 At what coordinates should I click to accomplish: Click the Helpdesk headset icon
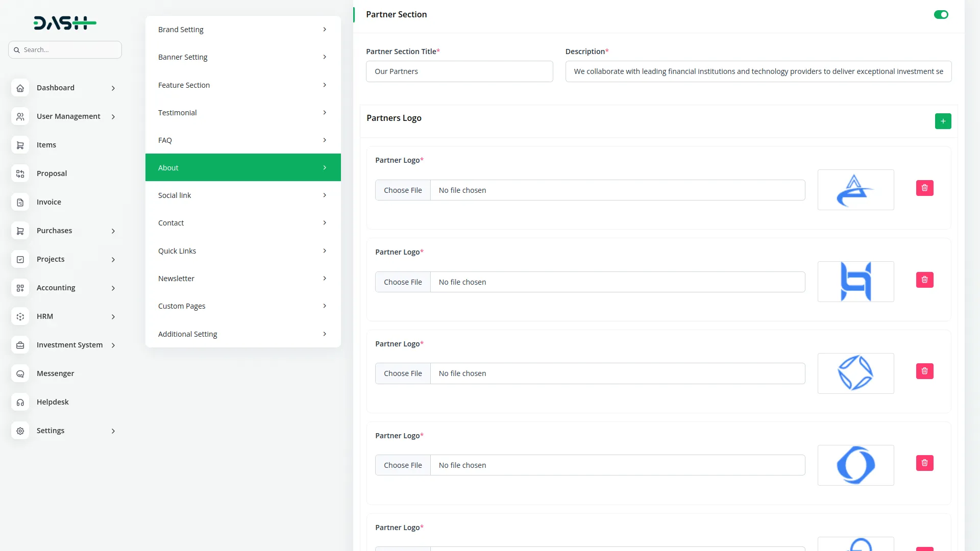point(20,403)
